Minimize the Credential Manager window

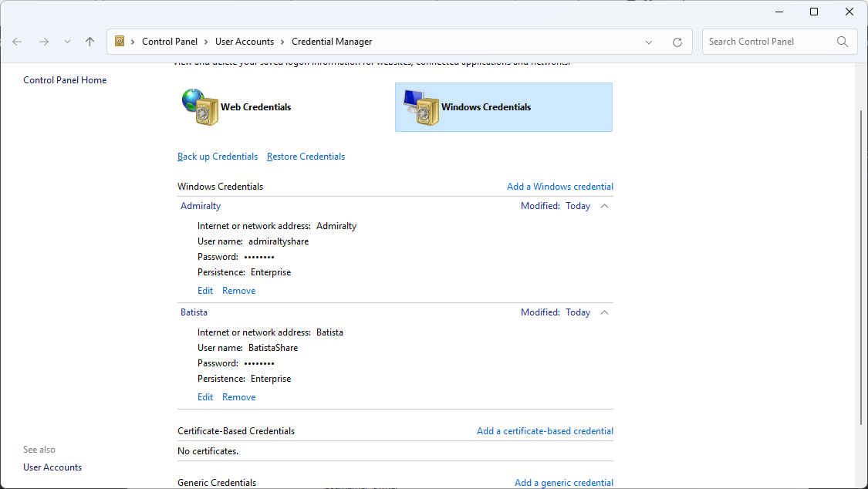click(x=778, y=12)
